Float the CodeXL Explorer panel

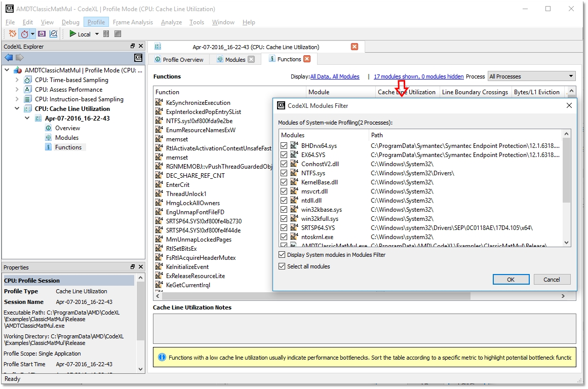pyautogui.click(x=132, y=46)
